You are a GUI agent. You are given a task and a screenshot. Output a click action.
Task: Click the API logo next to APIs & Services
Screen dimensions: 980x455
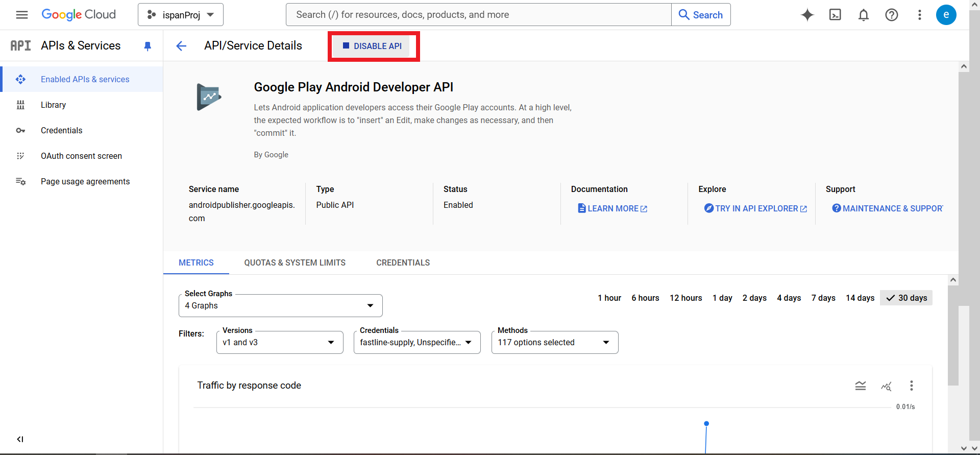tap(21, 45)
